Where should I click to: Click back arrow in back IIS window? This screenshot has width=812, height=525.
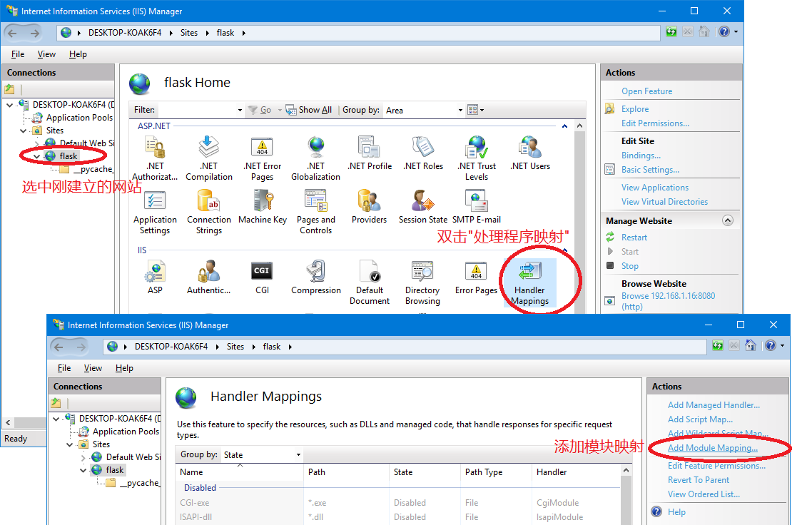12,33
